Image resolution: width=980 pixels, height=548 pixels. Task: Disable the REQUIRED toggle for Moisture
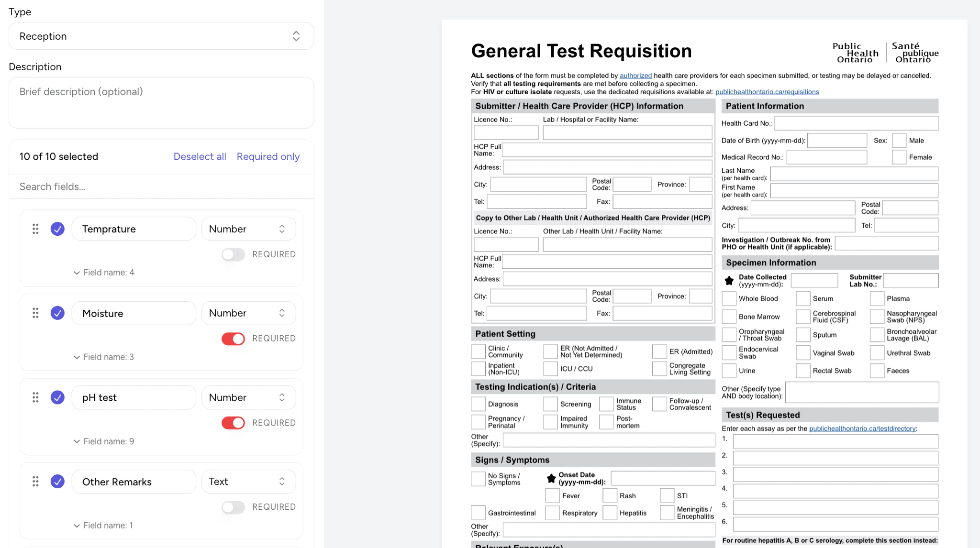click(233, 339)
